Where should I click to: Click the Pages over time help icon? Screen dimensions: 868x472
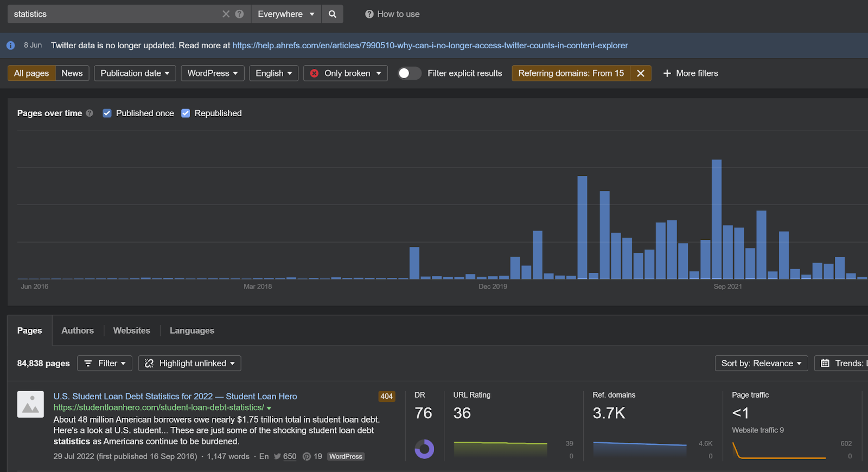click(x=90, y=113)
